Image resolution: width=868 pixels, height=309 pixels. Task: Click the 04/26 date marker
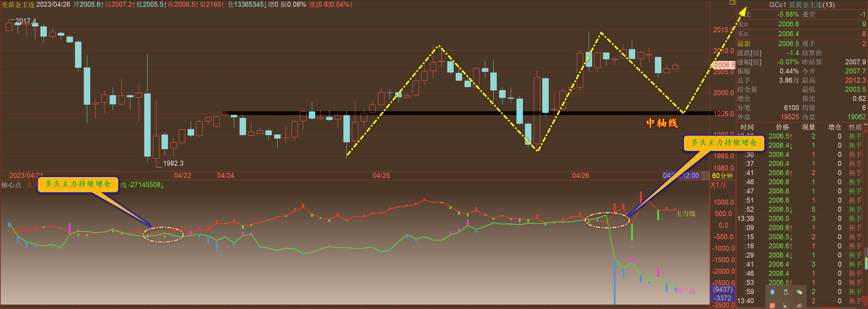[x=581, y=176]
